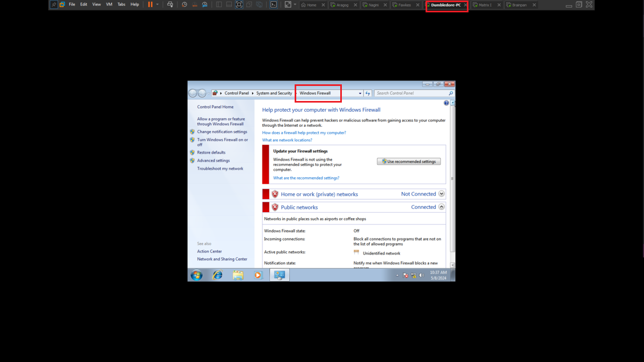The width and height of the screenshot is (644, 362).
Task: Click red shield icon beside Home networks
Action: pyautogui.click(x=275, y=194)
